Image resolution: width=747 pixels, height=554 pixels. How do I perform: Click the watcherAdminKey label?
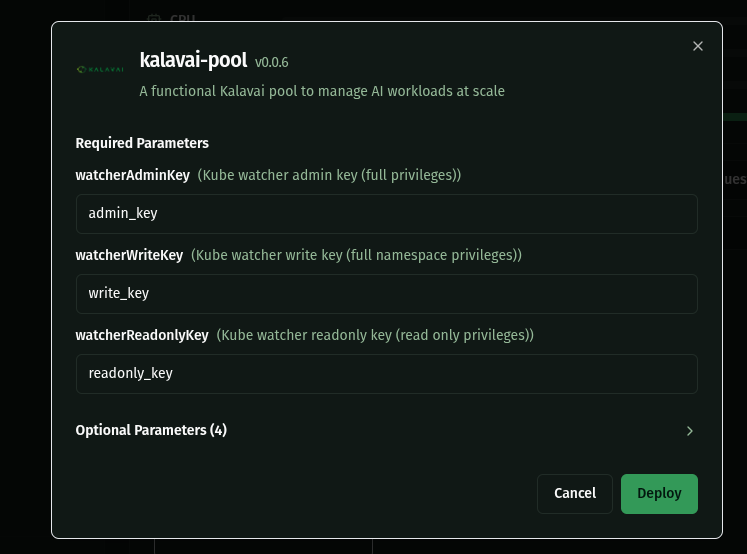(133, 175)
